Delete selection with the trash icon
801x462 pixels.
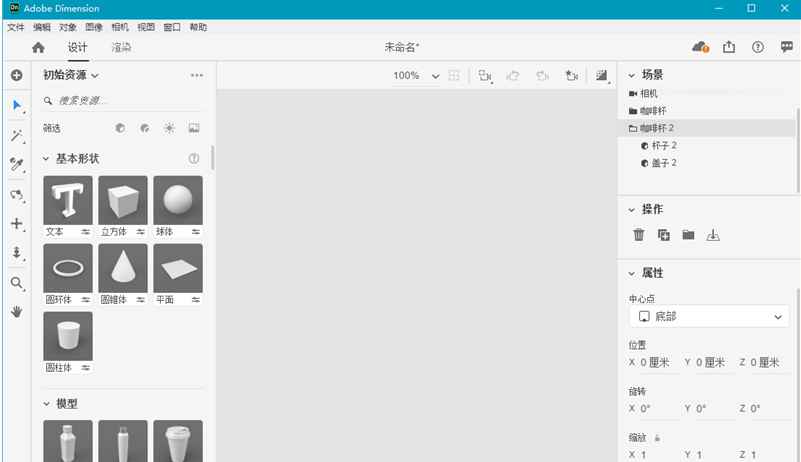[x=639, y=235]
